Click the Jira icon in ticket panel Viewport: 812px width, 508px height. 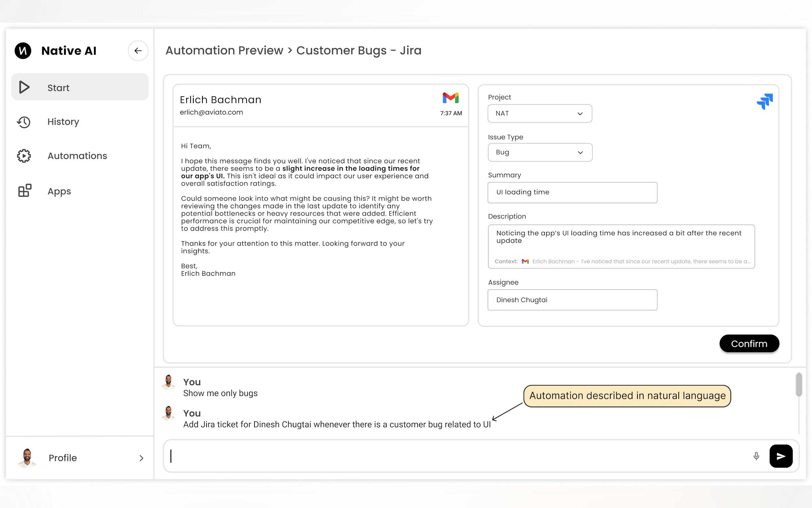(764, 101)
